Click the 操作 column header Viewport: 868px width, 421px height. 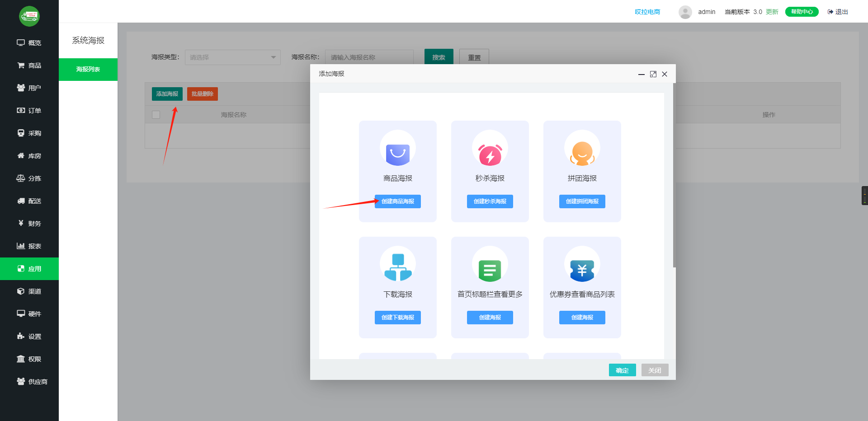769,115
